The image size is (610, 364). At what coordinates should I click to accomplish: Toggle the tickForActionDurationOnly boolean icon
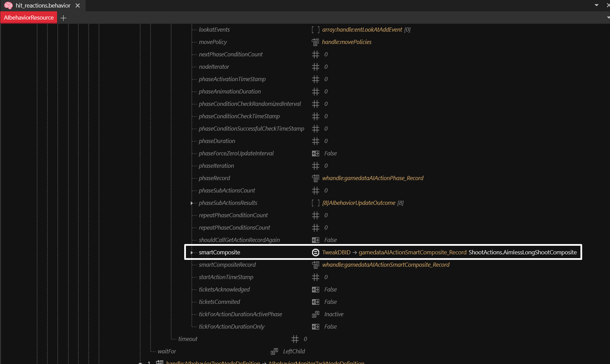coord(315,327)
